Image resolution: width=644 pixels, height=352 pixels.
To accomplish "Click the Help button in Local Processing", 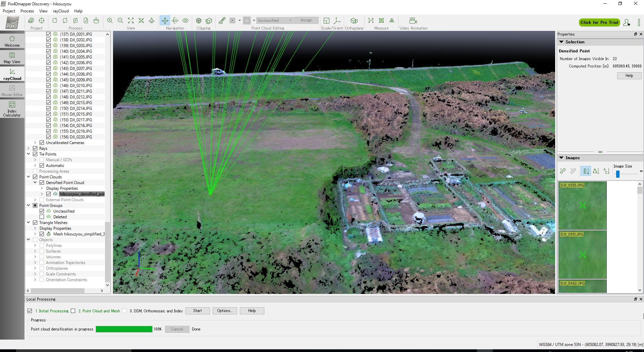I will tap(252, 311).
